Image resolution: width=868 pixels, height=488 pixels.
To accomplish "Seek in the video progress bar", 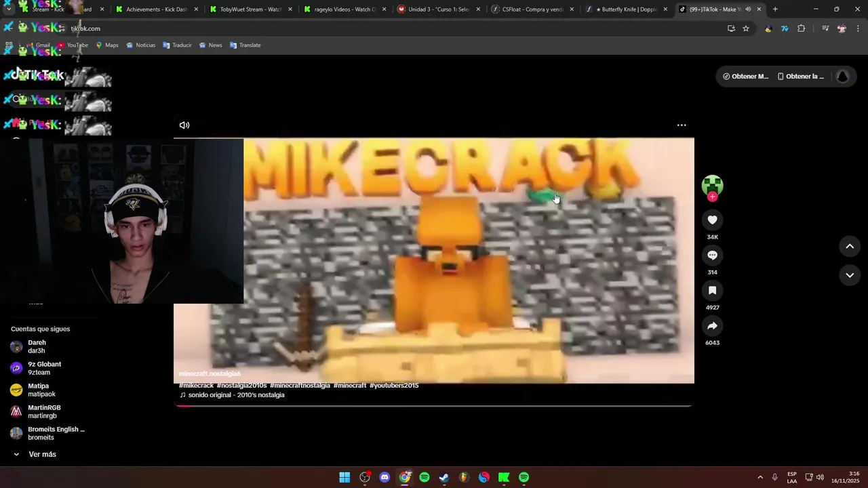I will (434, 405).
